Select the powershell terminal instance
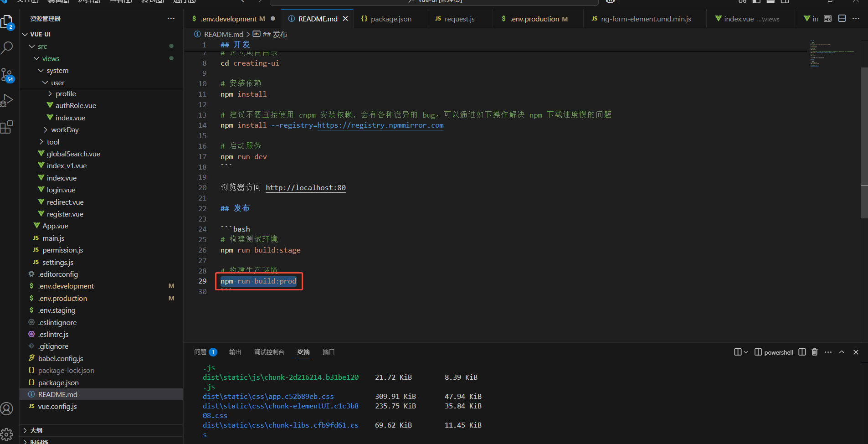Viewport: 868px width, 444px height. point(774,352)
